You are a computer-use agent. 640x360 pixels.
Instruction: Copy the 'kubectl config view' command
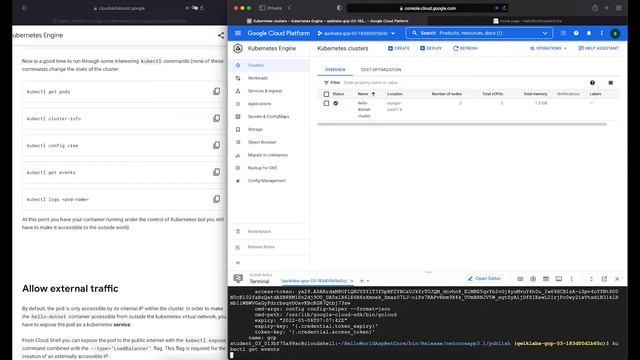(216, 145)
